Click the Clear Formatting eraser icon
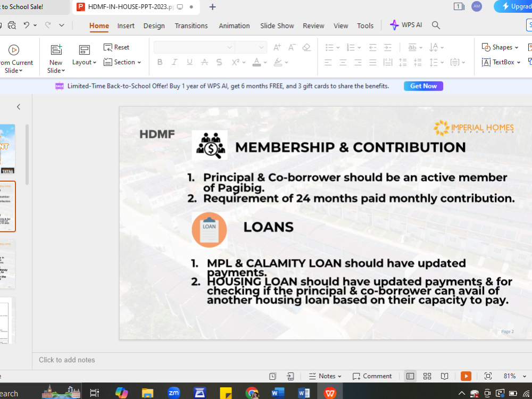 pos(306,47)
